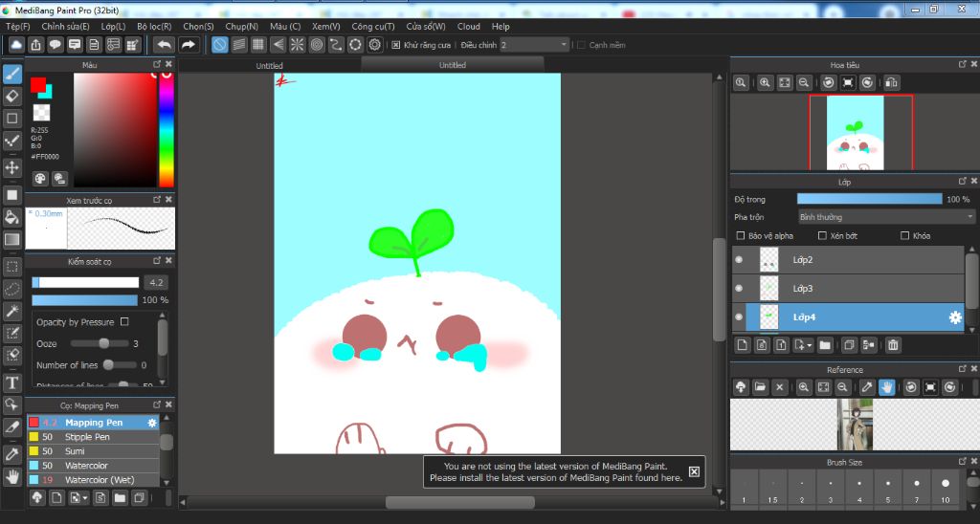Open the cloud save icon in toolbar
Screen dimensions: 980x524
click(x=16, y=44)
